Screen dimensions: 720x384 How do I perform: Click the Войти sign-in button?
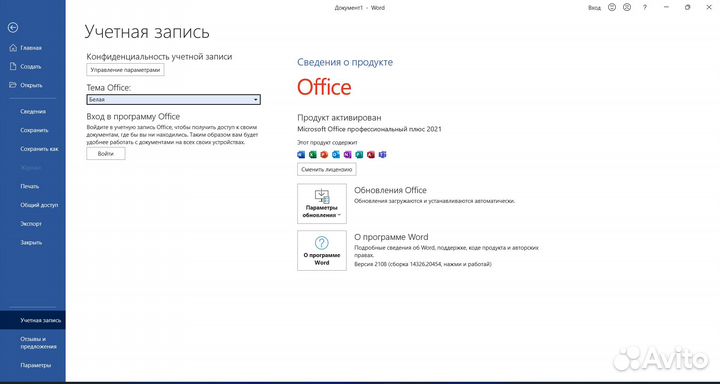[106, 154]
